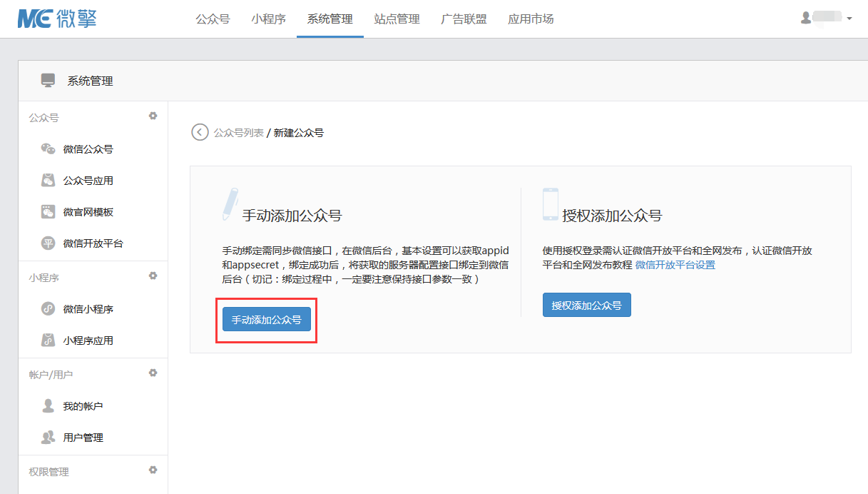Click the bag icon beside 公众号应用
The height and width of the screenshot is (494, 868).
[48, 180]
